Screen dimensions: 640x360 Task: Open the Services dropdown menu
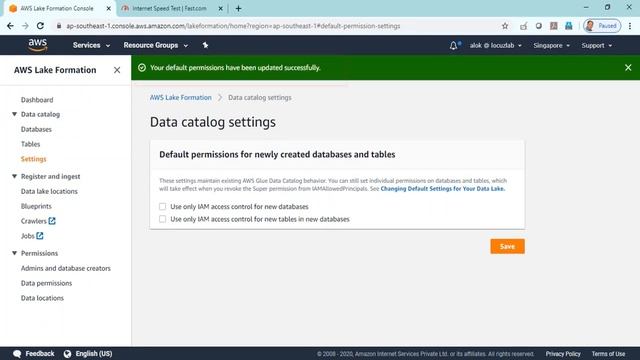pyautogui.click(x=91, y=45)
